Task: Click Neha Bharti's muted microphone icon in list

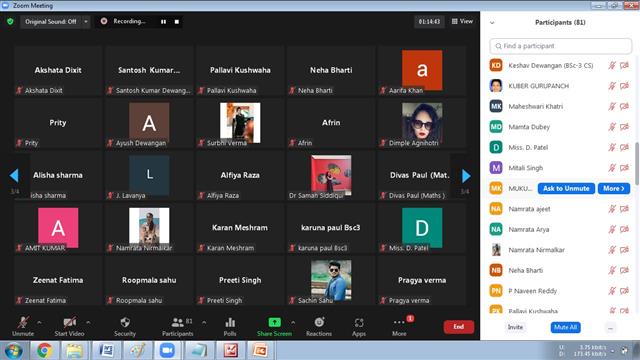Action: [612, 270]
